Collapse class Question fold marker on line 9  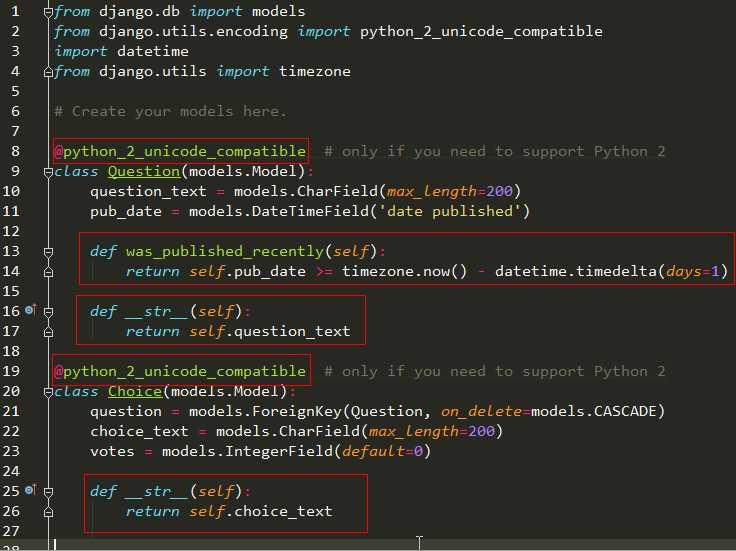tap(48, 172)
